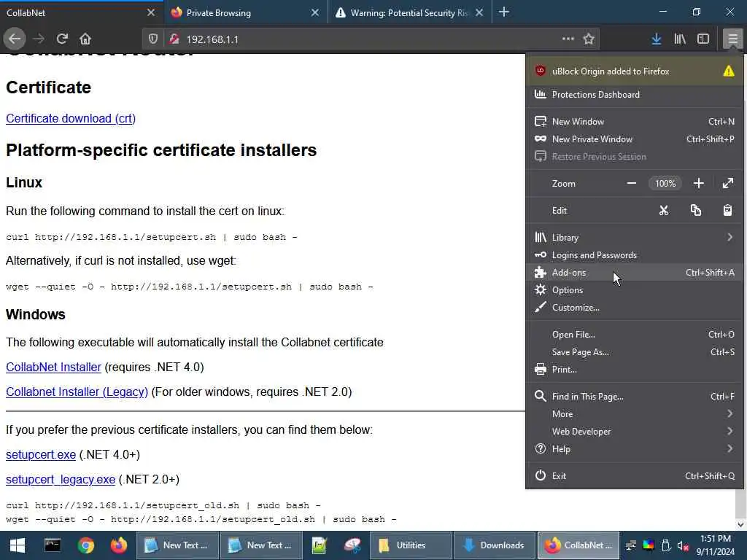
Task: Open page actions three-dot menu
Action: click(568, 39)
